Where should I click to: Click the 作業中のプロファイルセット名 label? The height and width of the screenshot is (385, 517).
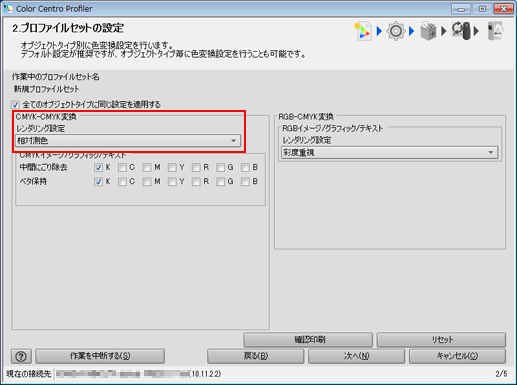point(56,77)
